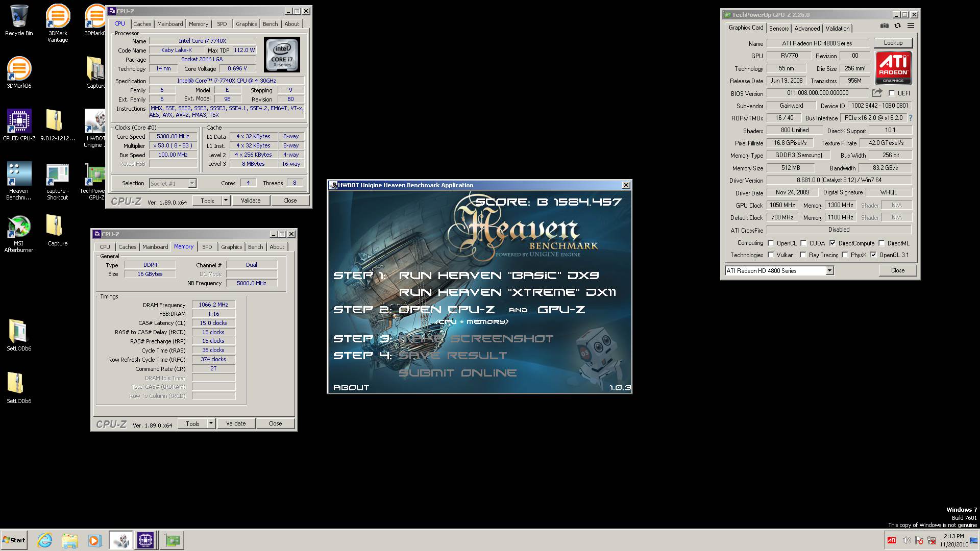This screenshot has width=980, height=551.
Task: Toggle the DirectML checkbox
Action: pyautogui.click(x=881, y=243)
